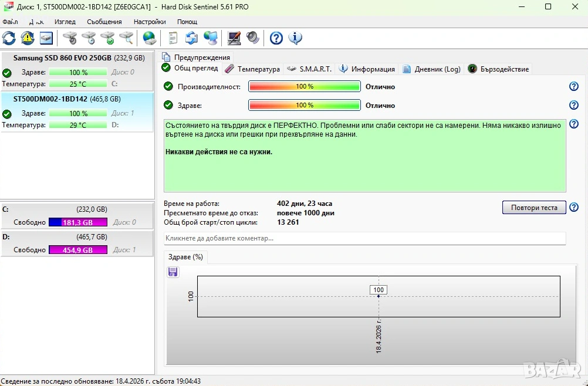Click the monitor with brush toolbar icon

234,38
